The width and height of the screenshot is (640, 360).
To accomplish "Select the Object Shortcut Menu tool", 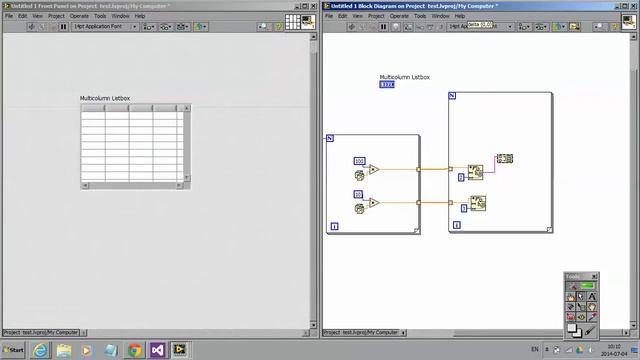I will click(581, 307).
